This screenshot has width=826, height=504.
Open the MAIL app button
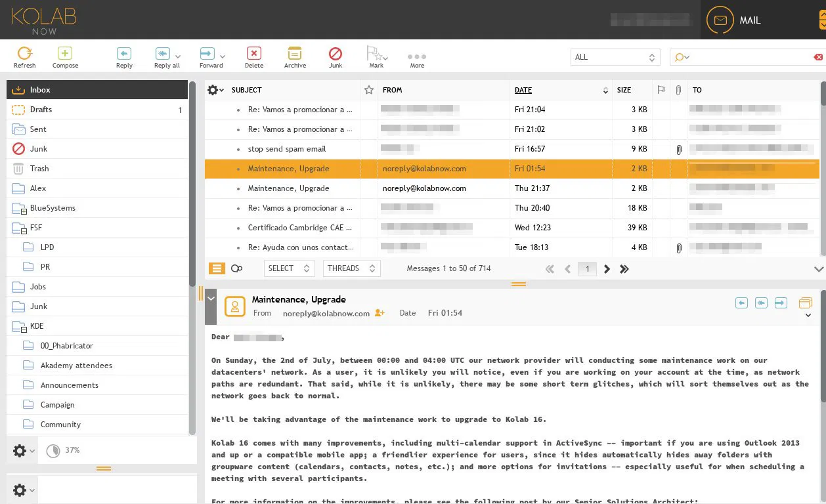[x=734, y=20]
